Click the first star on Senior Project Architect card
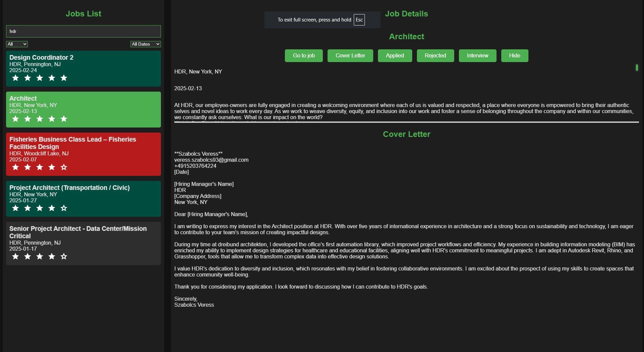Viewport: 644px width, 352px height. point(15,257)
